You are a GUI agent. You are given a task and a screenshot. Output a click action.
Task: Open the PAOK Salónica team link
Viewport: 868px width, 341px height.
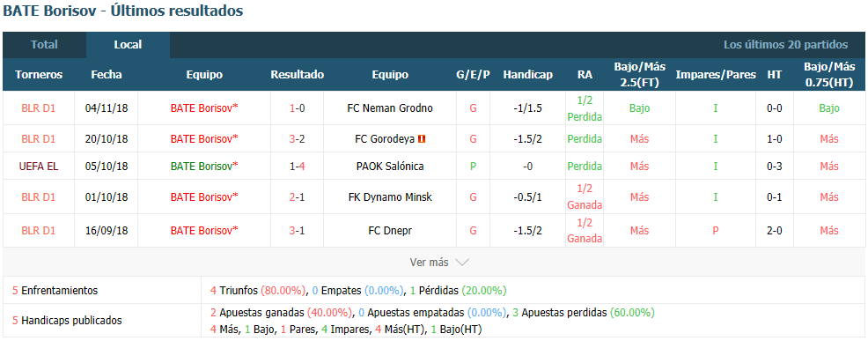pyautogui.click(x=390, y=166)
